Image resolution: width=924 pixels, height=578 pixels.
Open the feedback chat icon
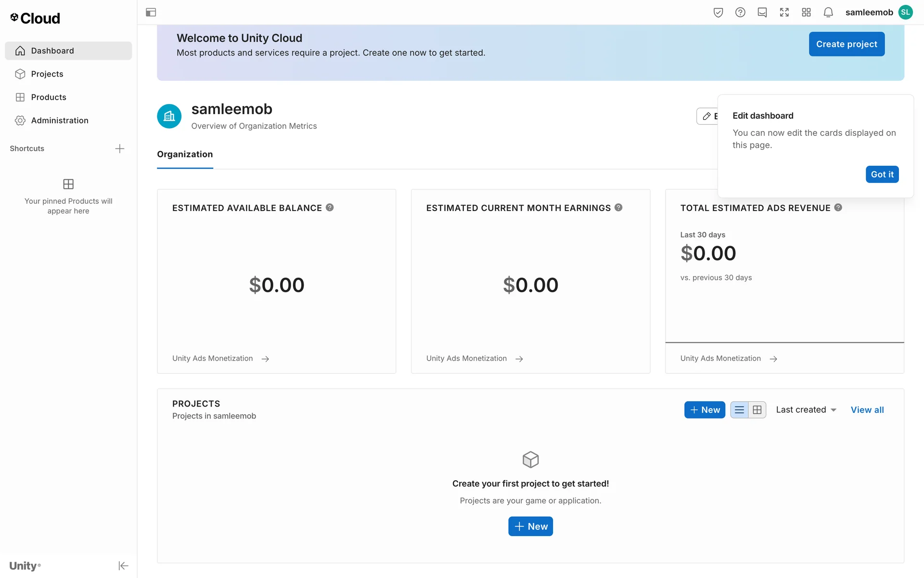[762, 13]
